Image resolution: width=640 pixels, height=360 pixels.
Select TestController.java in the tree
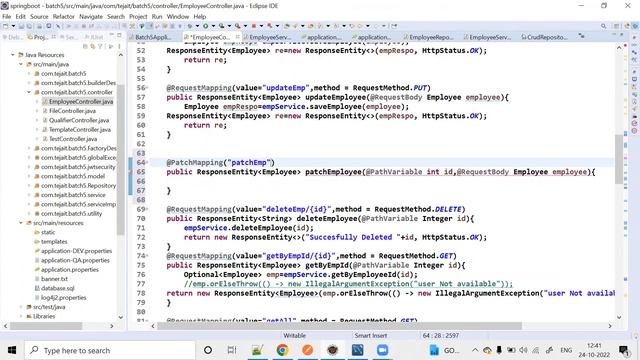(x=73, y=139)
